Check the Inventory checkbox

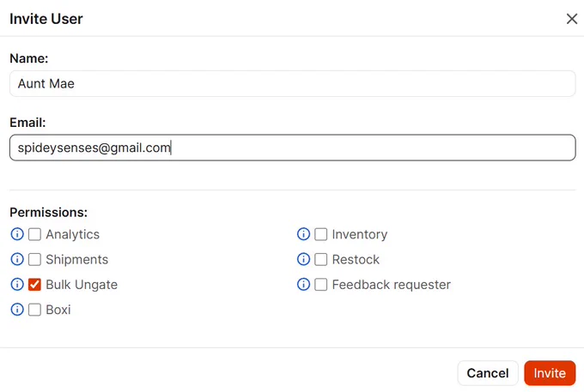[x=320, y=234]
